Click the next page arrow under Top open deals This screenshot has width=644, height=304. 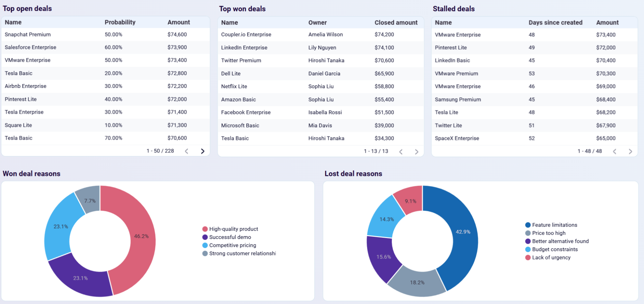(x=203, y=151)
